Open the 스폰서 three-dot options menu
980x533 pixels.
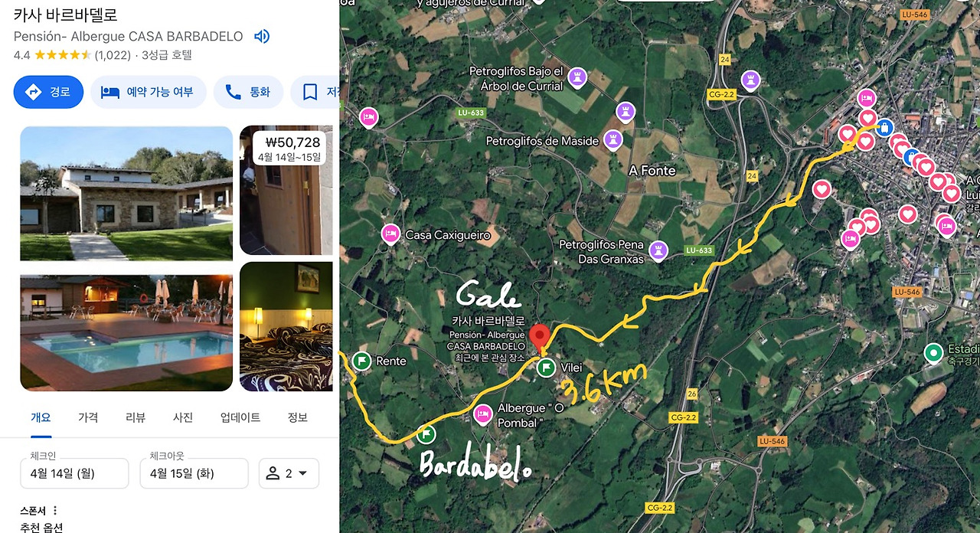pyautogui.click(x=55, y=511)
